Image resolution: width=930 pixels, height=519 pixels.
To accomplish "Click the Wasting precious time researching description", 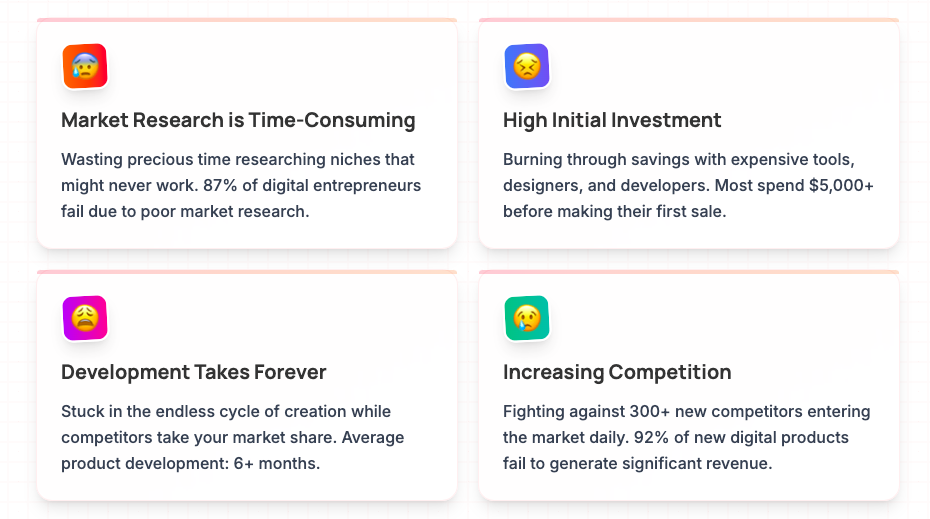I will pos(241,186).
